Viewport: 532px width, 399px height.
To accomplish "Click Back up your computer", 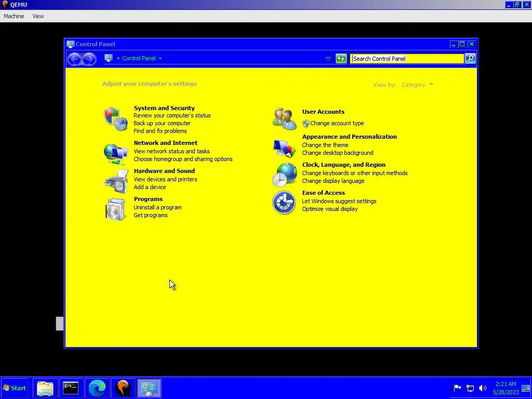I will pos(162,123).
